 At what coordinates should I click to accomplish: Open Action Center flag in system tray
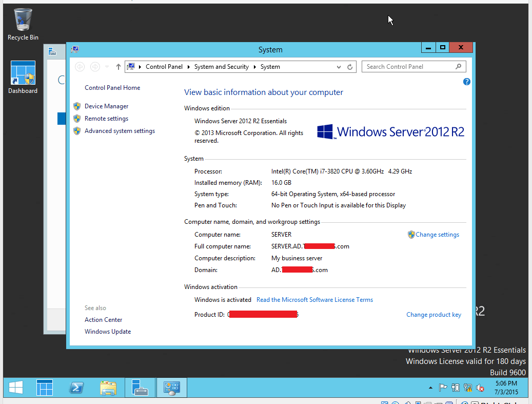click(x=443, y=388)
